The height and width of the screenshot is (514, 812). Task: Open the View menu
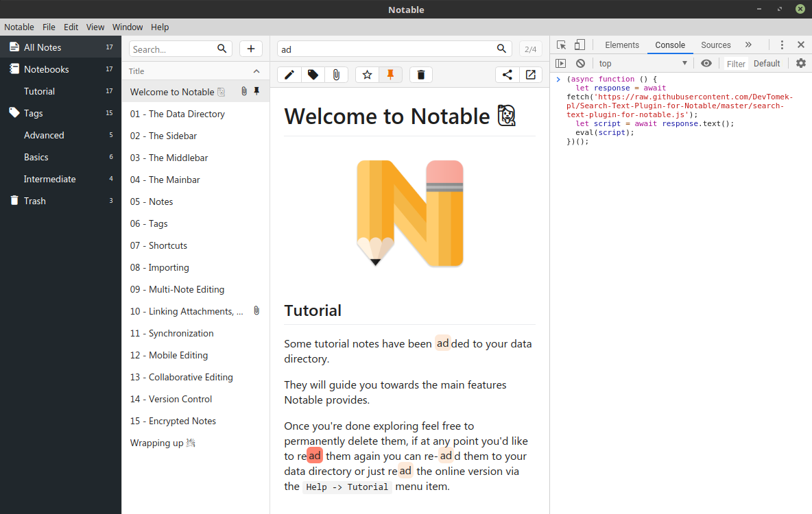tap(95, 27)
